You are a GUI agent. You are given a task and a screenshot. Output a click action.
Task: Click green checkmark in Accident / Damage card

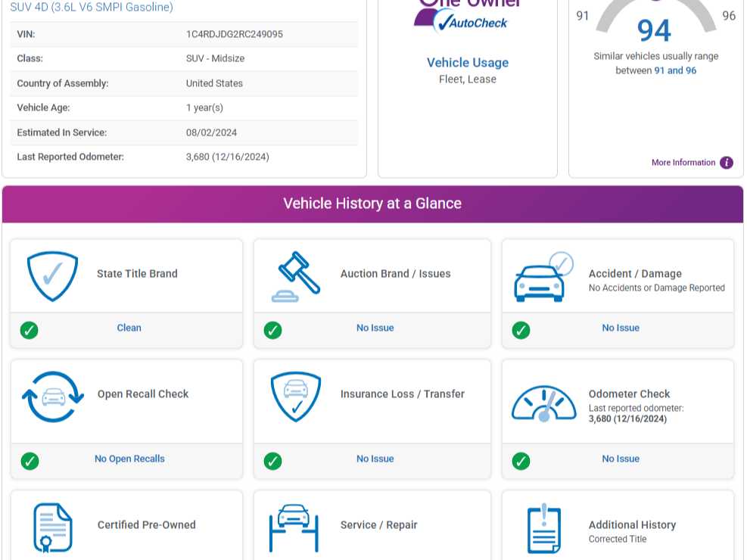click(x=521, y=330)
